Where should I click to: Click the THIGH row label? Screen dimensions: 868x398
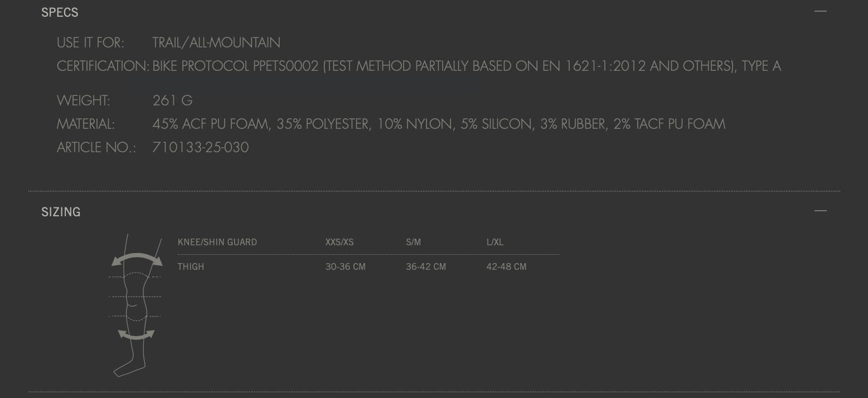[x=191, y=266]
